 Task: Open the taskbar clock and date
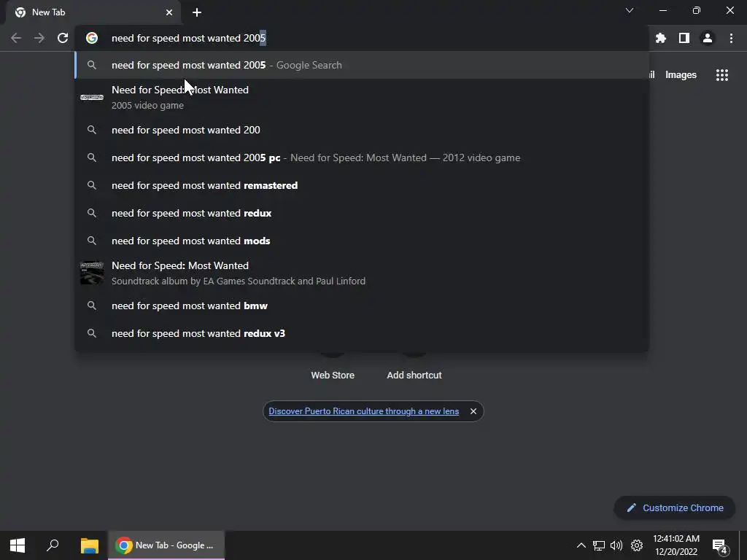676,545
